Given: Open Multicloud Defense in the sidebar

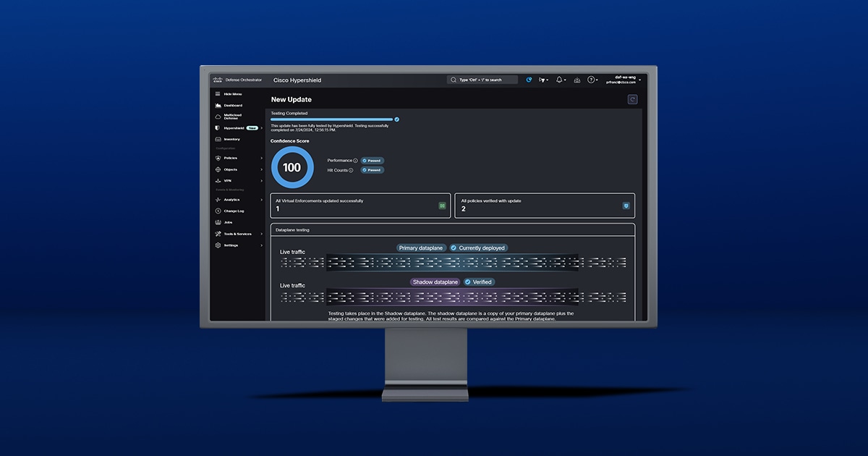Looking at the screenshot, I should click(229, 117).
